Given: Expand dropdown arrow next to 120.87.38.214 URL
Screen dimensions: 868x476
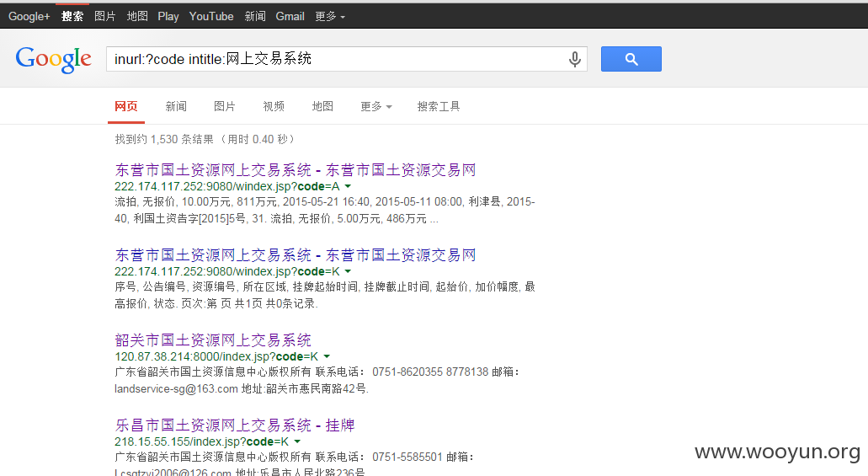Looking at the screenshot, I should tap(327, 357).
